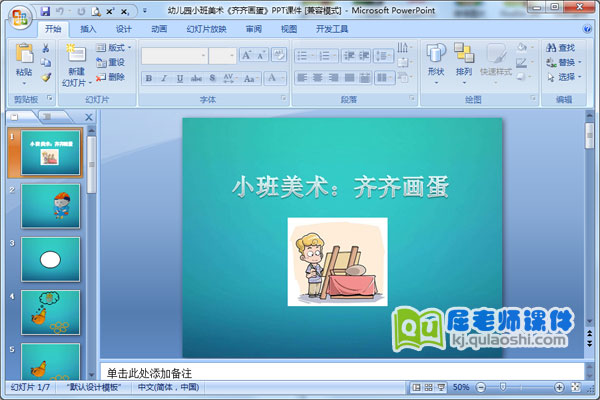This screenshot has width=600, height=400.
Task: Open the 插入 (Insert) ribbon tab
Action: pyautogui.click(x=88, y=29)
